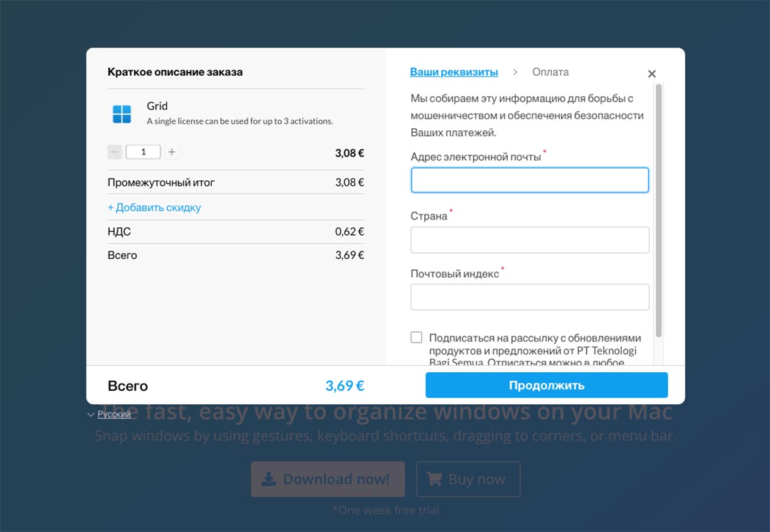Close the checkout dialog

652,74
